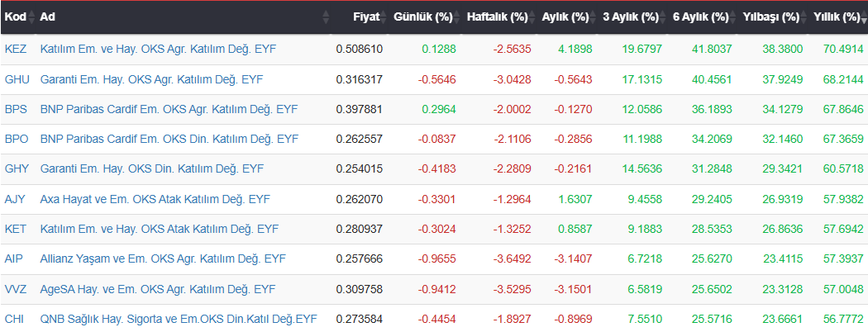Image resolution: width=868 pixels, height=332 pixels.
Task: Open the BPS fund code link
Action: [x=16, y=109]
